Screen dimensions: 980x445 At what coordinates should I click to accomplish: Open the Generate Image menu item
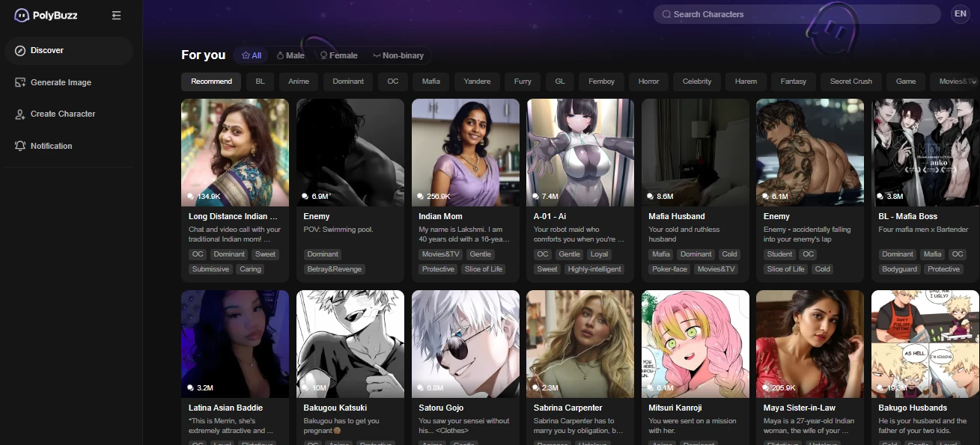pos(69,82)
